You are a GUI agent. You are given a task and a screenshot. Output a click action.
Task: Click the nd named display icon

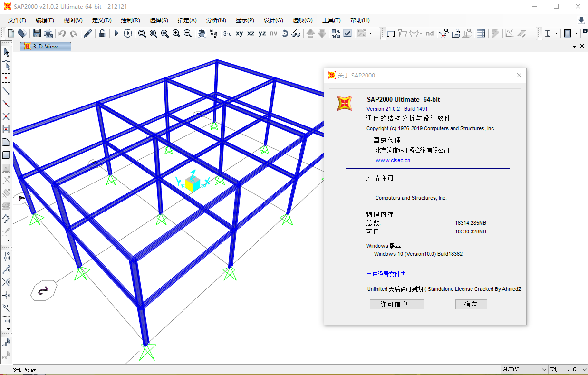pos(430,33)
